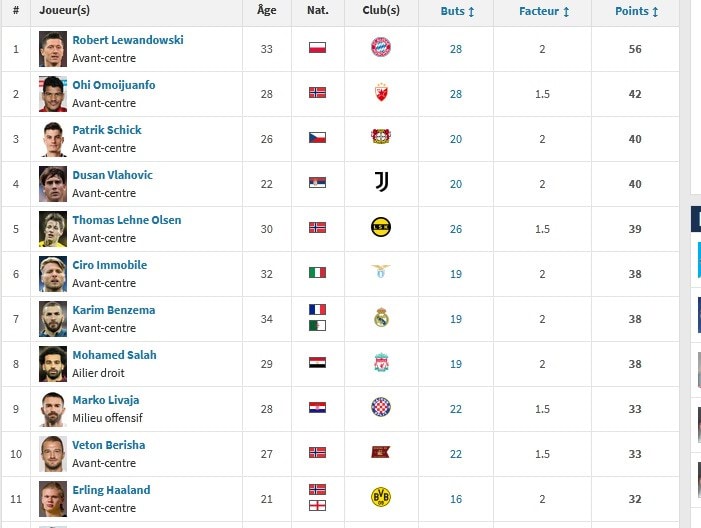Click Italy flag in Immobile's row

tap(317, 272)
